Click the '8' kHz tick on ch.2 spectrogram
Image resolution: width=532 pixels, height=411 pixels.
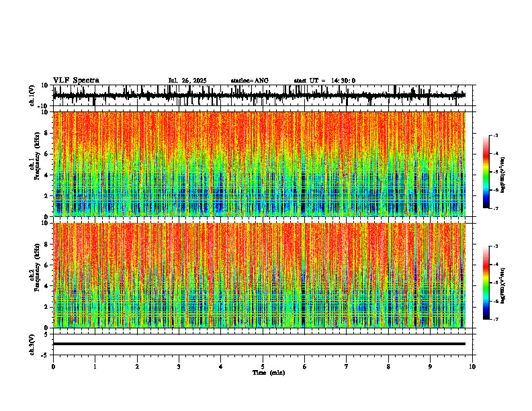[x=46, y=244]
